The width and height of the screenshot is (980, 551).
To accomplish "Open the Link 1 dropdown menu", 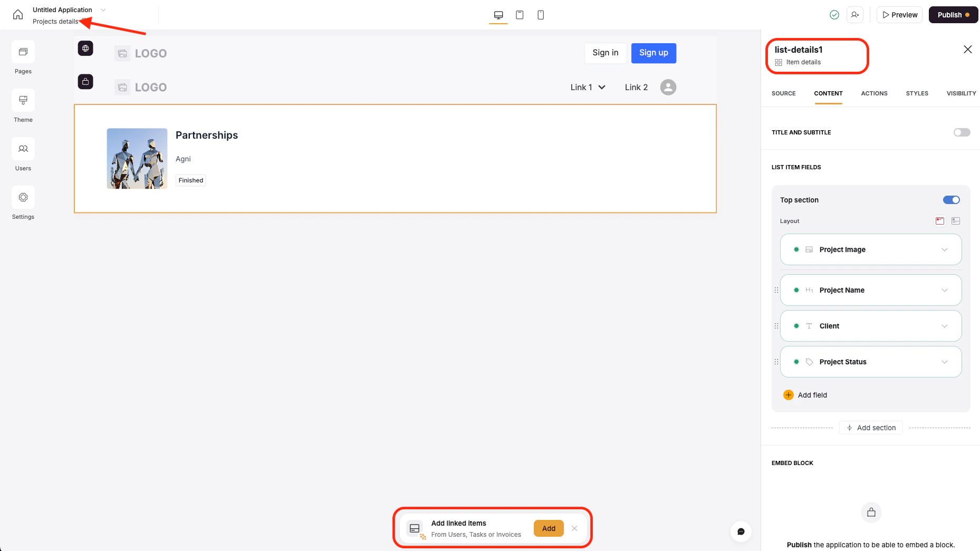I will click(x=588, y=87).
